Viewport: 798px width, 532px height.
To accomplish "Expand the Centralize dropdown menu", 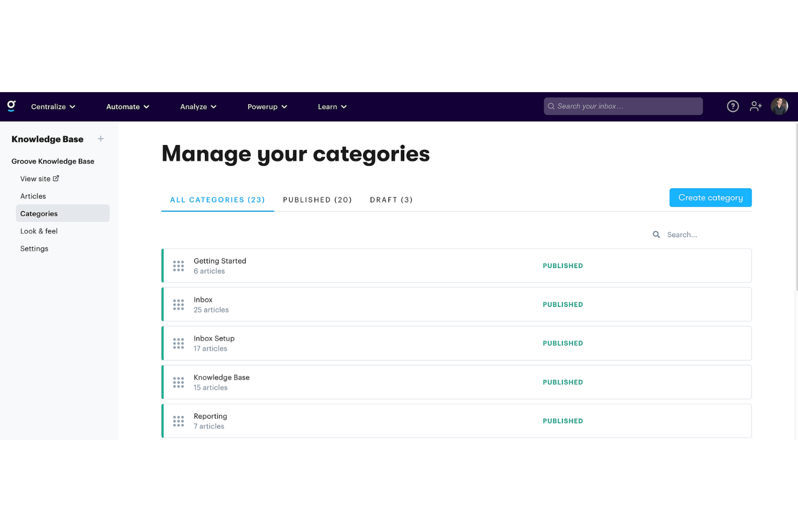I will pos(53,107).
